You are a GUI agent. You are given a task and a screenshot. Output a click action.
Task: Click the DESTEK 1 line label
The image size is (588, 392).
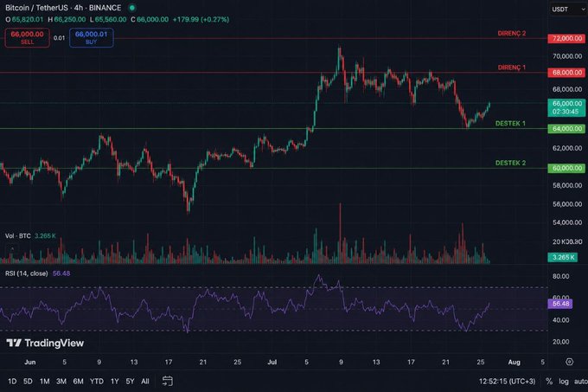pos(510,124)
